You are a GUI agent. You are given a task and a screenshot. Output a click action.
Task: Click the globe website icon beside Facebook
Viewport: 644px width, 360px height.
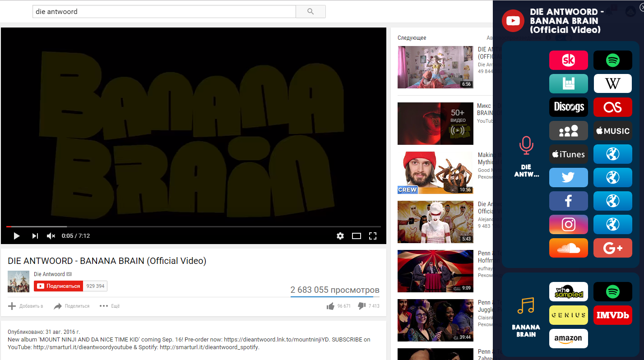[613, 201]
